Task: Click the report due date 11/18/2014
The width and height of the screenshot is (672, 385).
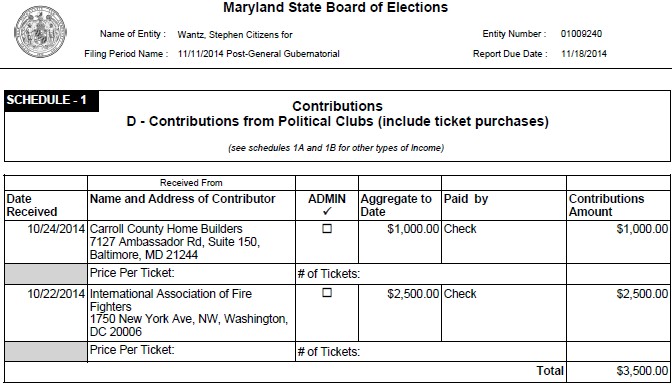Action: [x=584, y=54]
